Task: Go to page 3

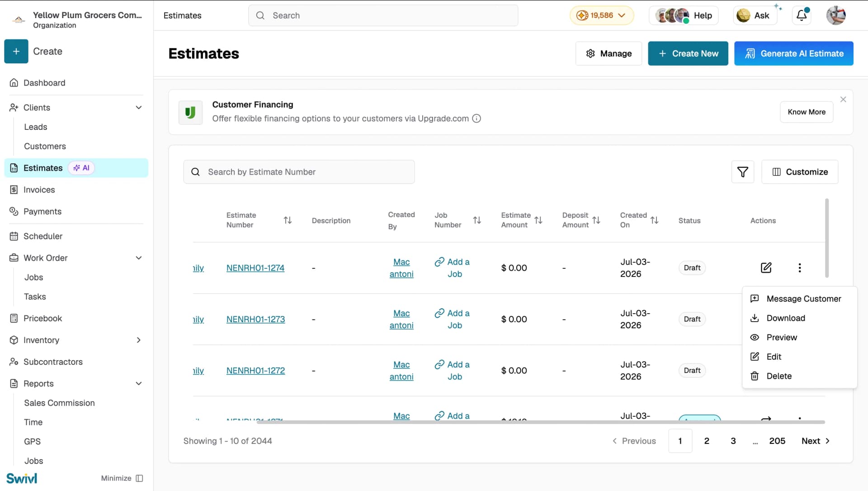Action: pyautogui.click(x=733, y=441)
